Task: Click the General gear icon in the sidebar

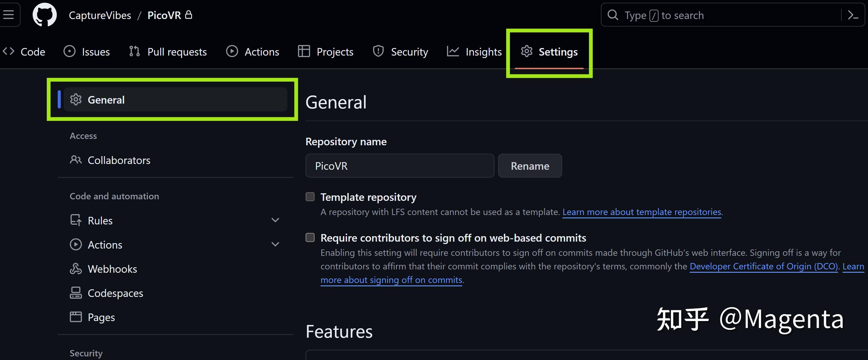Action: pyautogui.click(x=76, y=99)
